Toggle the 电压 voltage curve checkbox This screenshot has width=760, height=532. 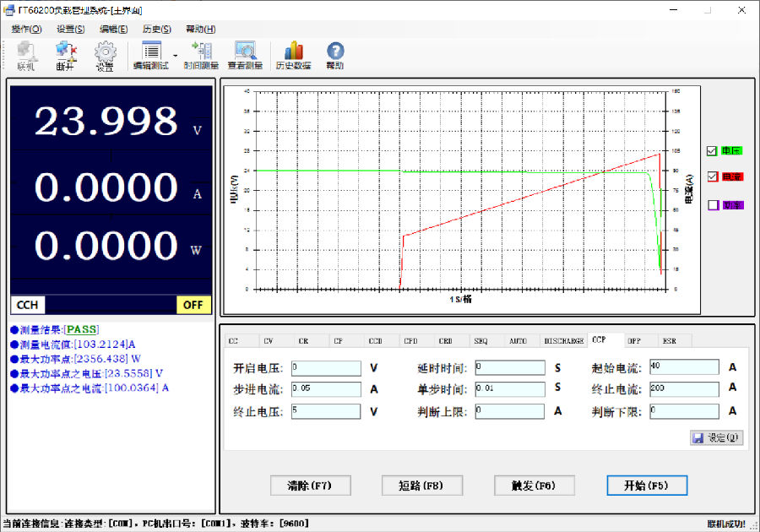coord(711,150)
